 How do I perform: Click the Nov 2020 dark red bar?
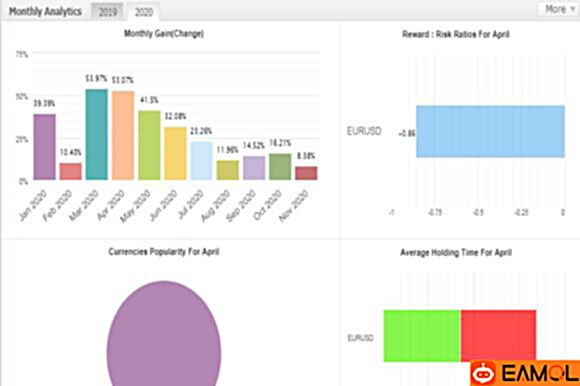pyautogui.click(x=306, y=173)
